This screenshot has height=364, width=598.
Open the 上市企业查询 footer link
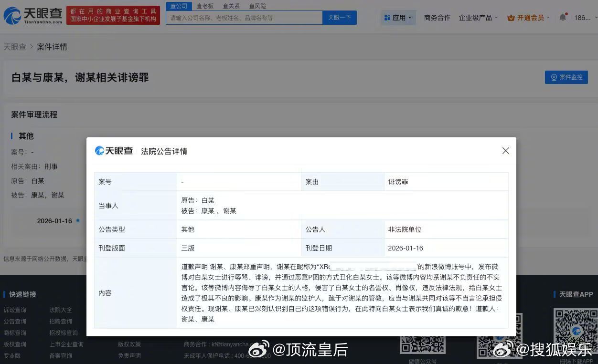tap(66, 344)
